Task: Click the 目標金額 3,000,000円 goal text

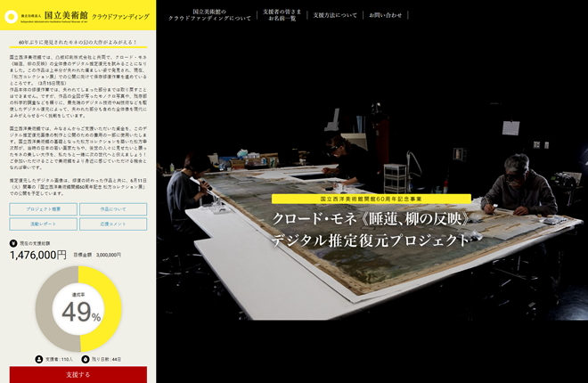Action: click(97, 255)
